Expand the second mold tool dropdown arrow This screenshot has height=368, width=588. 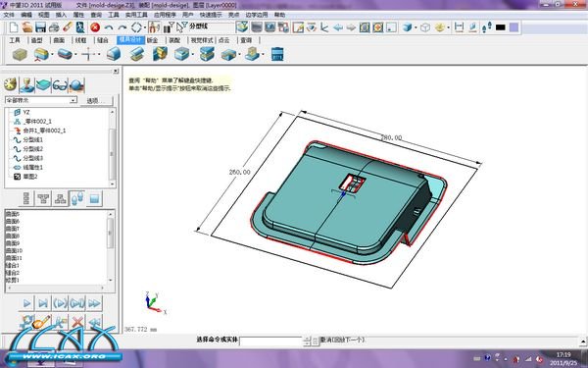tap(52, 55)
